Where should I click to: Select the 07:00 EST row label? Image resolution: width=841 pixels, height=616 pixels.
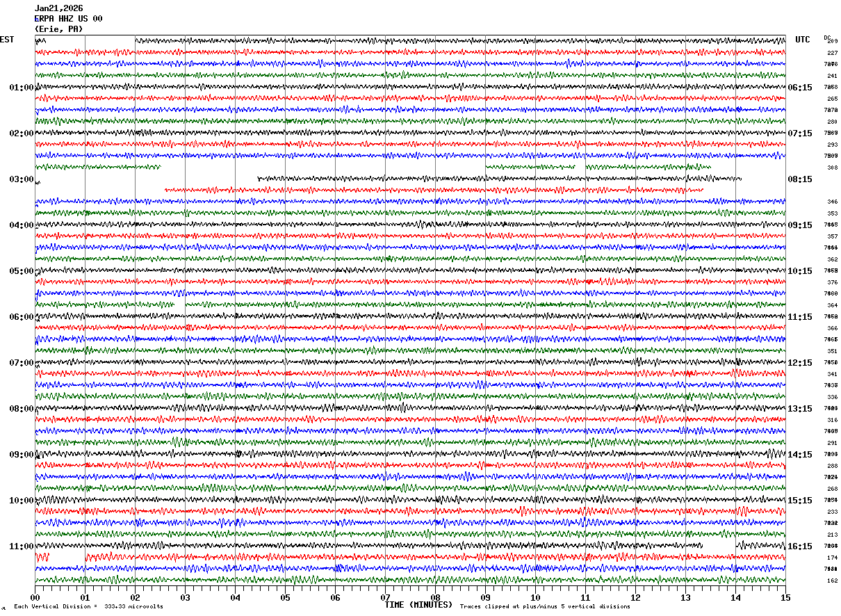pos(22,363)
